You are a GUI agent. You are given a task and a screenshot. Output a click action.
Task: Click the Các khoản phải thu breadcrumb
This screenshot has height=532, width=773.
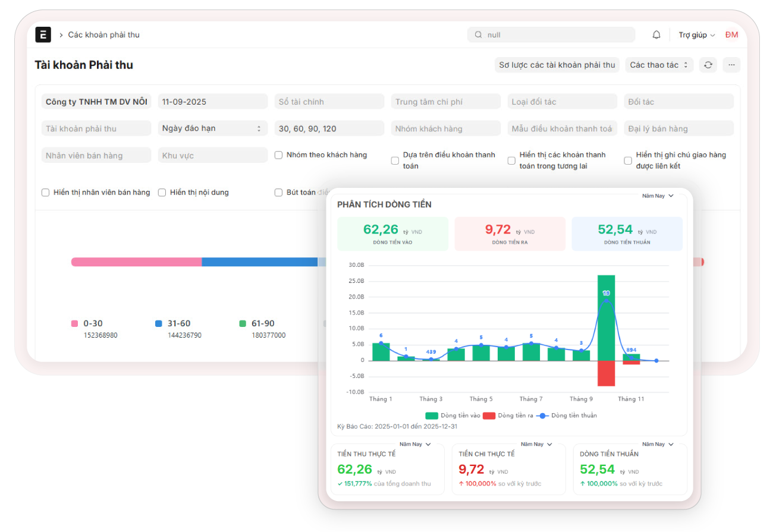point(103,35)
